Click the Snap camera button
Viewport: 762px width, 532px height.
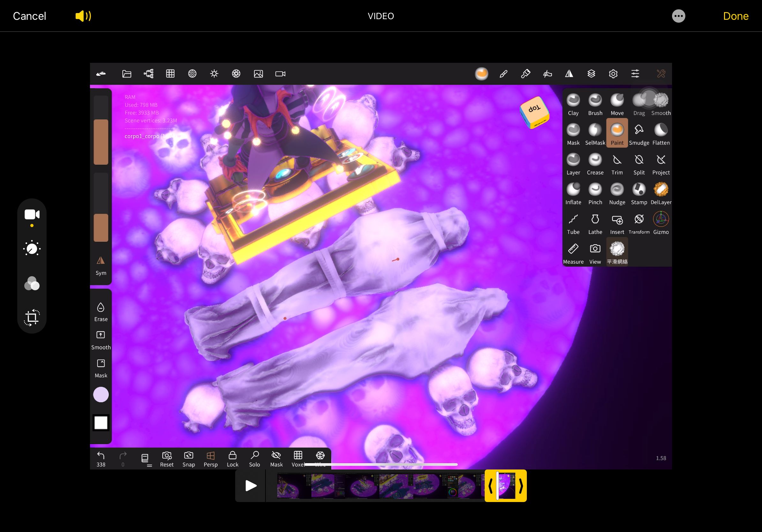[x=189, y=459]
